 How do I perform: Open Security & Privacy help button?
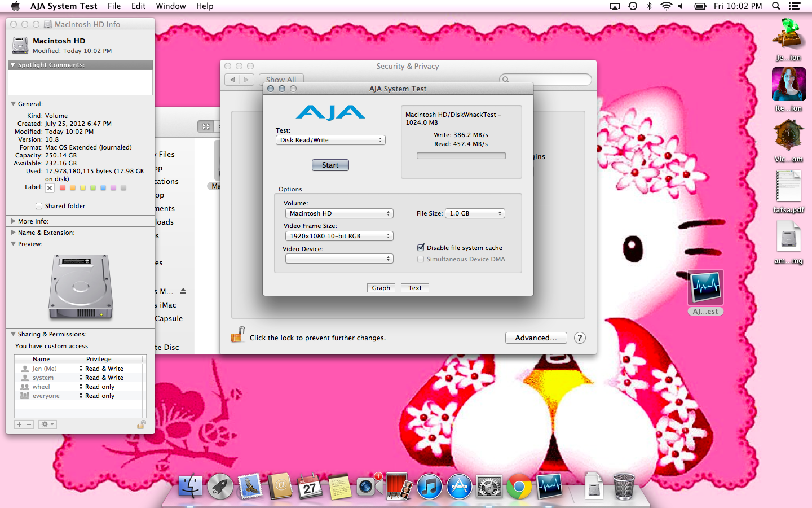point(580,338)
